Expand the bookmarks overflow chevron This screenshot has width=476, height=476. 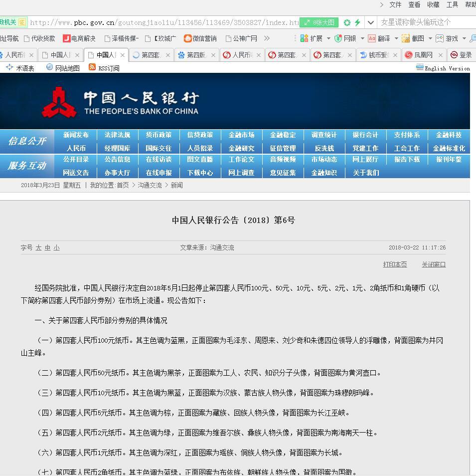(x=267, y=38)
